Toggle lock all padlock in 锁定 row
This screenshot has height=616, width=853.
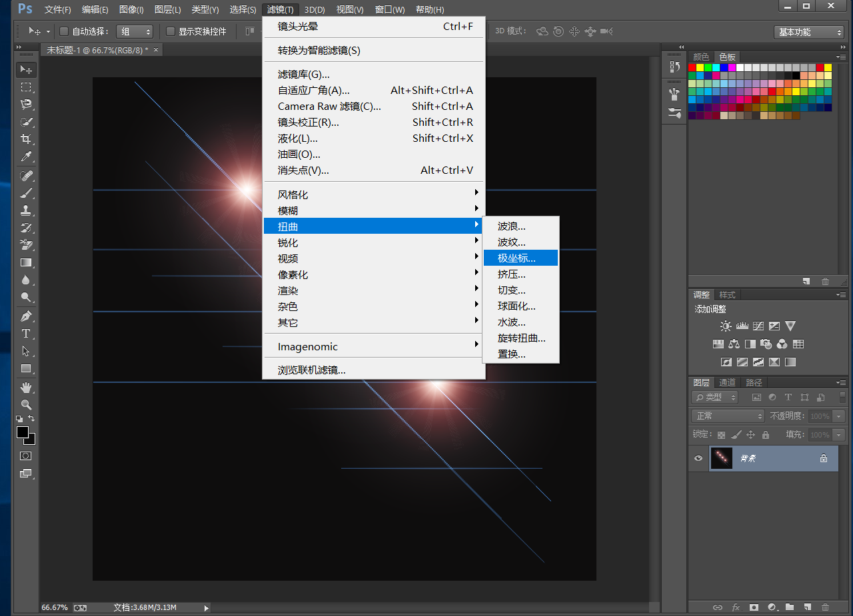point(765,435)
